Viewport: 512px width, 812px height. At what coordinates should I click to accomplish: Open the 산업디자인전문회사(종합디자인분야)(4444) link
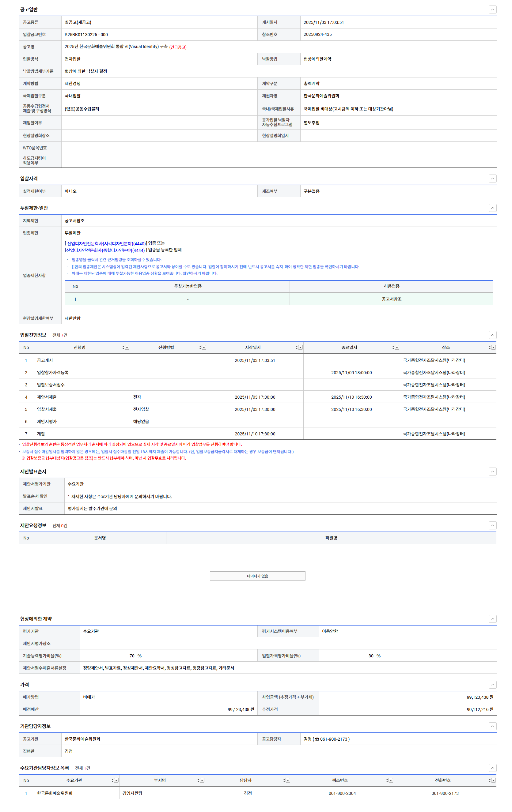(x=105, y=250)
